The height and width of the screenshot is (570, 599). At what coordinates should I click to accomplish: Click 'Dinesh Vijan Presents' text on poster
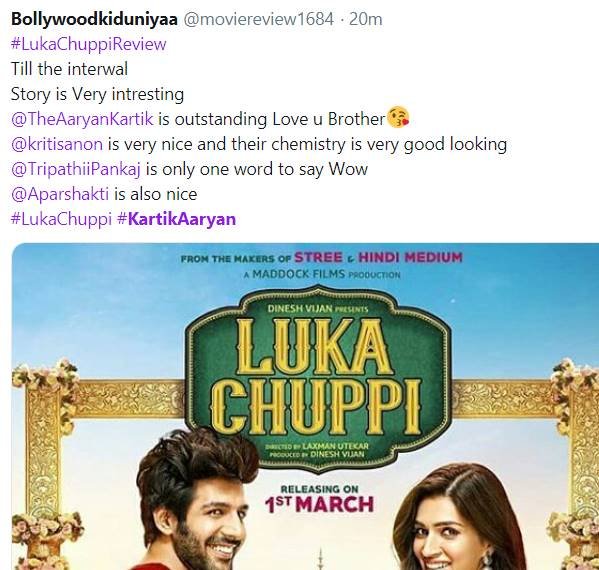click(318, 309)
